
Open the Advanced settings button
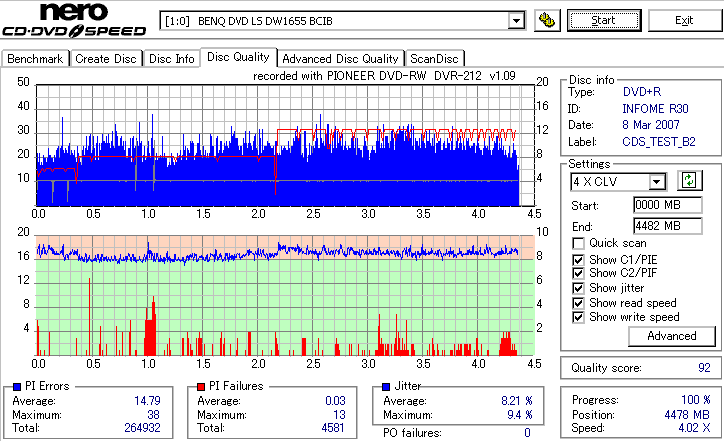click(672, 336)
